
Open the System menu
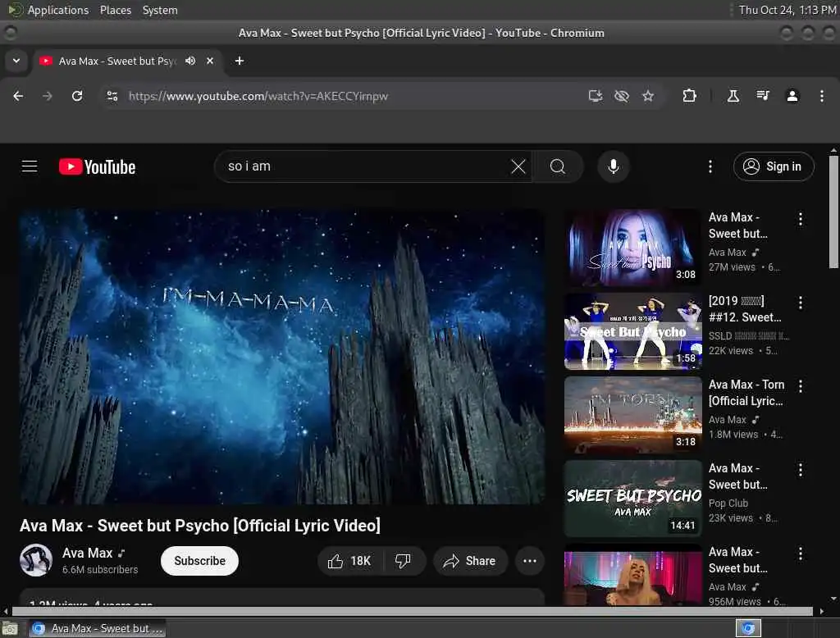tap(160, 10)
